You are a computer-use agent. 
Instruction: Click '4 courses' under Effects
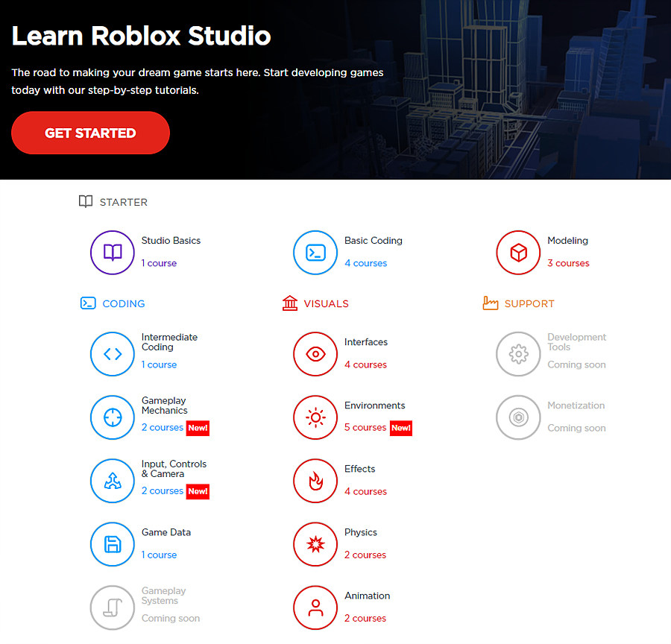pos(365,491)
